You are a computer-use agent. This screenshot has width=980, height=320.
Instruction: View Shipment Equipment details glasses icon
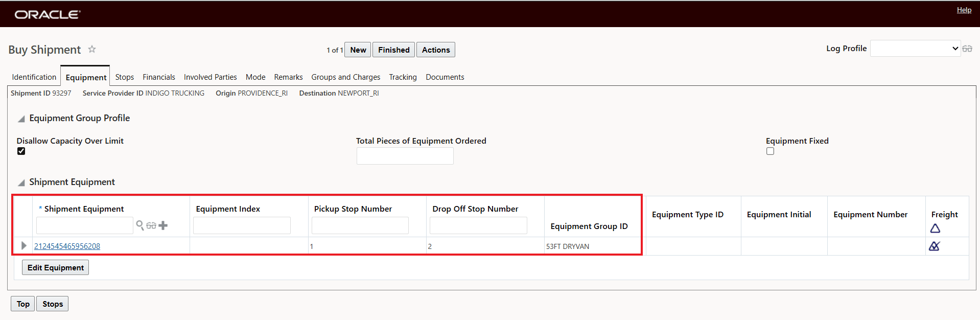[151, 225]
